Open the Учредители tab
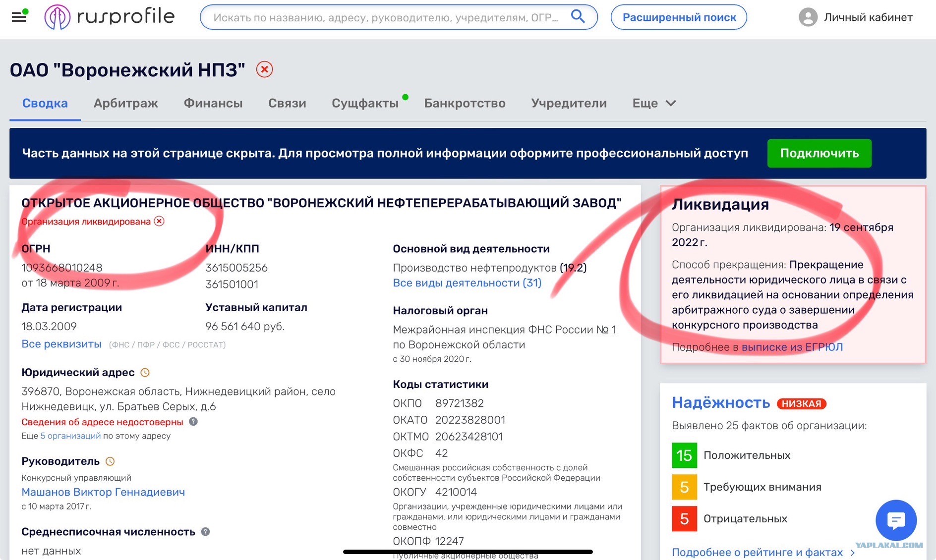The image size is (936, 560). [x=569, y=103]
